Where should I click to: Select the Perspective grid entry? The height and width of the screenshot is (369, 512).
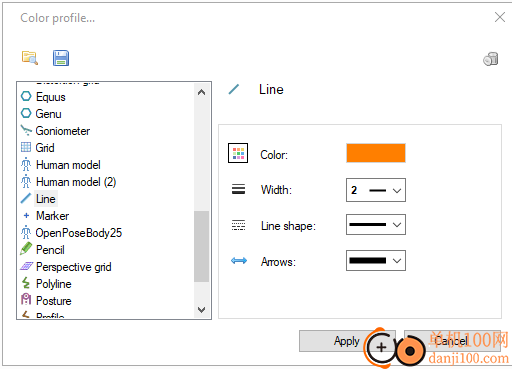click(74, 267)
